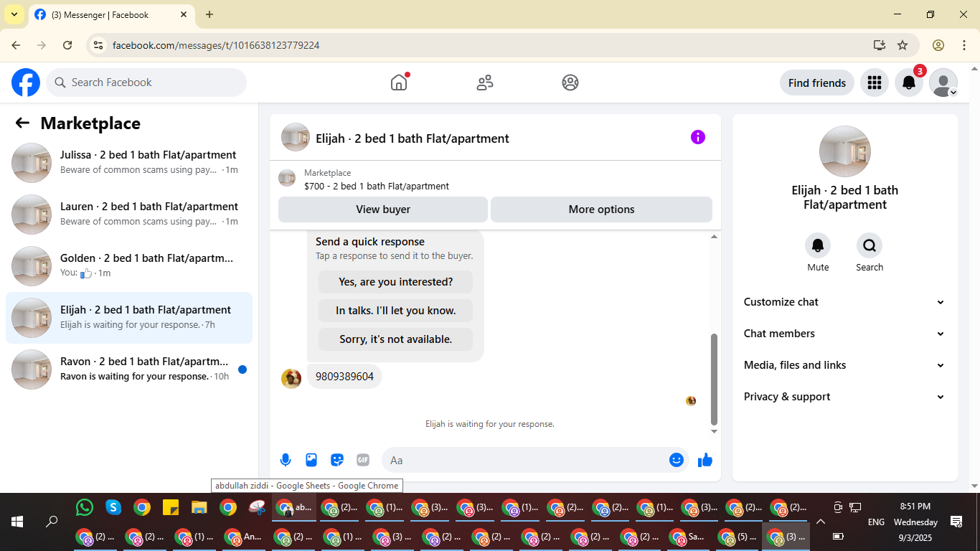
Task: Click the chat scrollbar up arrow
Action: click(x=714, y=237)
